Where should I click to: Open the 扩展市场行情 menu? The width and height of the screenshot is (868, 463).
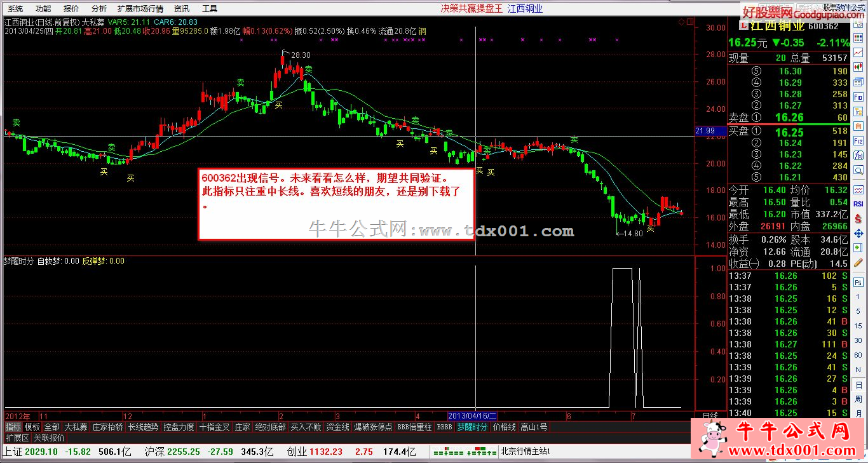tap(140, 8)
